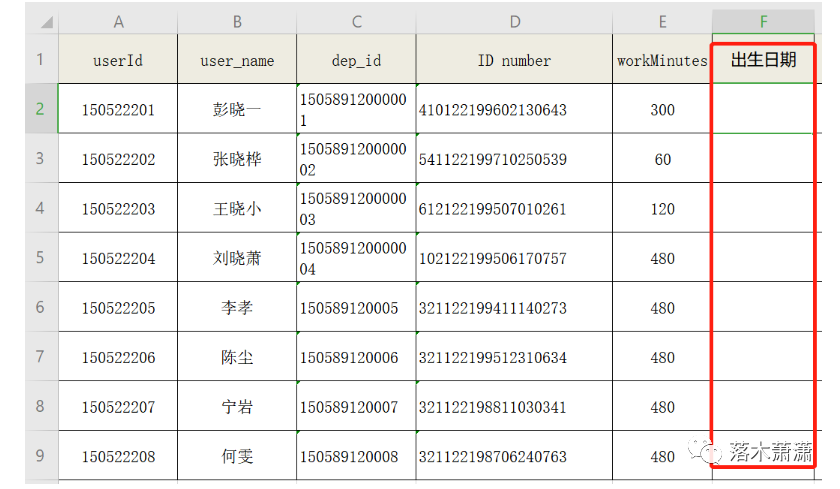840x489 pixels.
Task: Select empty 出生日期 cell in row 2
Action: [x=763, y=109]
